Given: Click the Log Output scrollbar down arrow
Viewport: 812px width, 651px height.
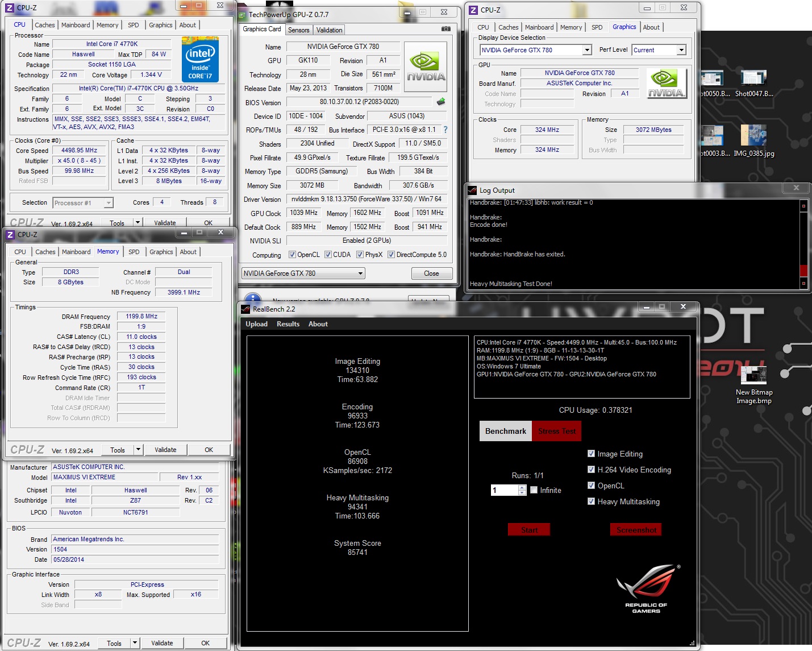Looking at the screenshot, I should pyautogui.click(x=803, y=283).
